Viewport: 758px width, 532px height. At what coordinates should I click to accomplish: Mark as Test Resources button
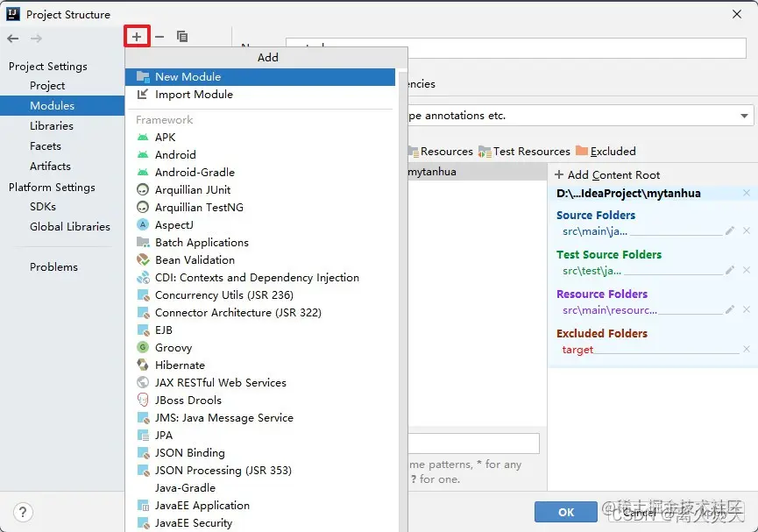point(525,152)
